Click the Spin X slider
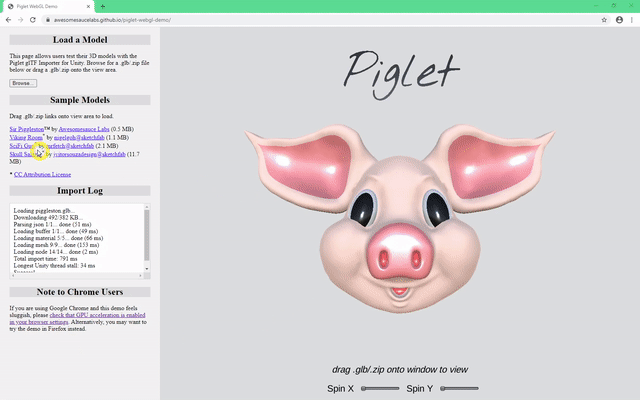This screenshot has height=400, width=640. (380, 389)
